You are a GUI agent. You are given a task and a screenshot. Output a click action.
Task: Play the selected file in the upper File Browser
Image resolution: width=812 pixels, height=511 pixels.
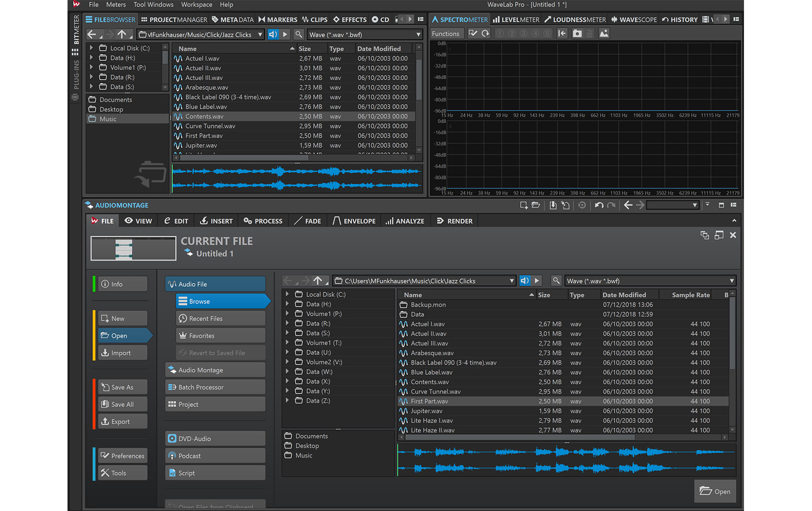pyautogui.click(x=285, y=35)
